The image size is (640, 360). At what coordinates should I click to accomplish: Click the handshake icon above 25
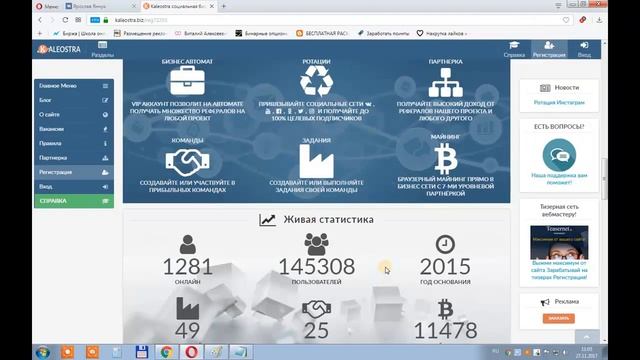pyautogui.click(x=316, y=309)
